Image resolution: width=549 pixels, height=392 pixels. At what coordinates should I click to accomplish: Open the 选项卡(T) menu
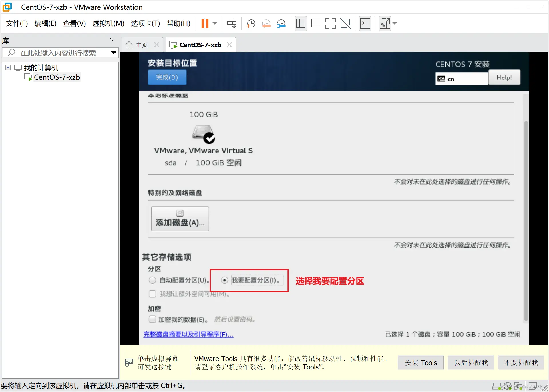[145, 23]
